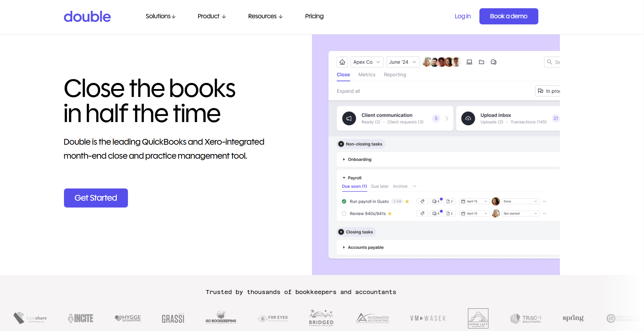Open the Not started status dropdown

(521, 214)
